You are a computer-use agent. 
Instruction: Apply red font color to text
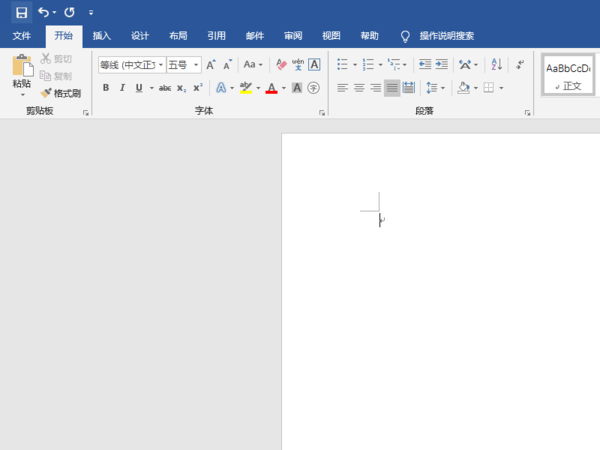(271, 88)
